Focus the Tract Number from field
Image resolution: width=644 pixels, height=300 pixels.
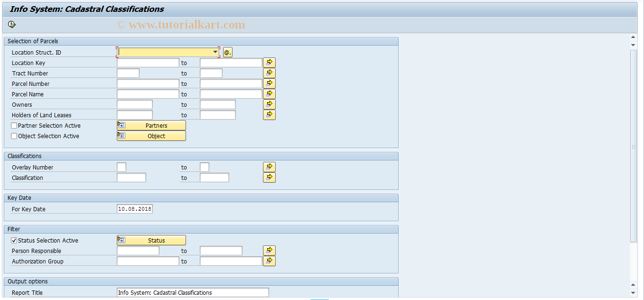click(x=128, y=73)
